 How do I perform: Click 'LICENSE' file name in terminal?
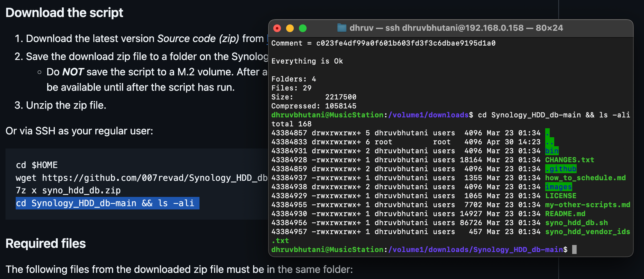click(x=561, y=196)
